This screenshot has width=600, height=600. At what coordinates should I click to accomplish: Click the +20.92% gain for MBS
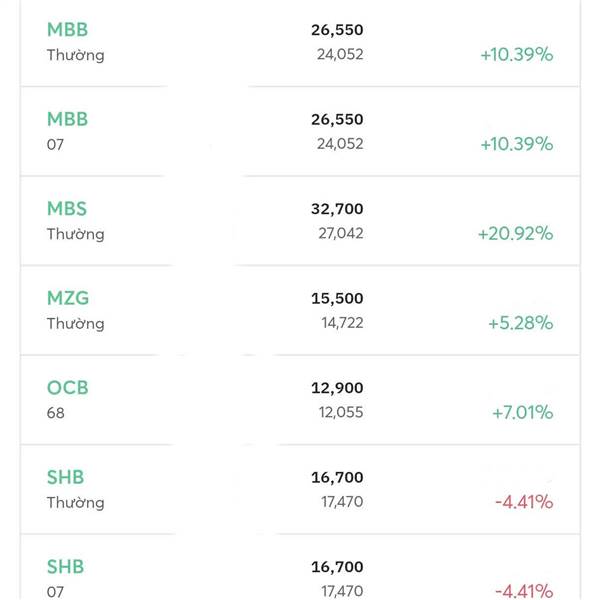pos(515,233)
